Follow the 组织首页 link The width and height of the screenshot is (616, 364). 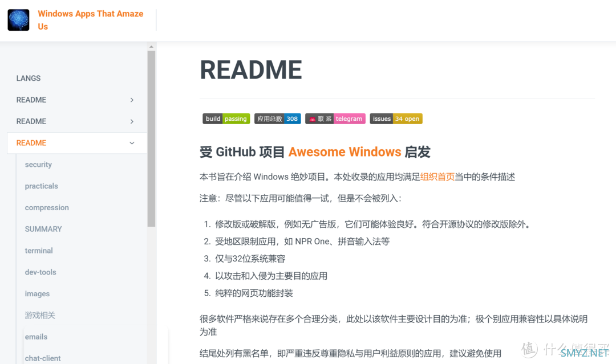click(437, 177)
